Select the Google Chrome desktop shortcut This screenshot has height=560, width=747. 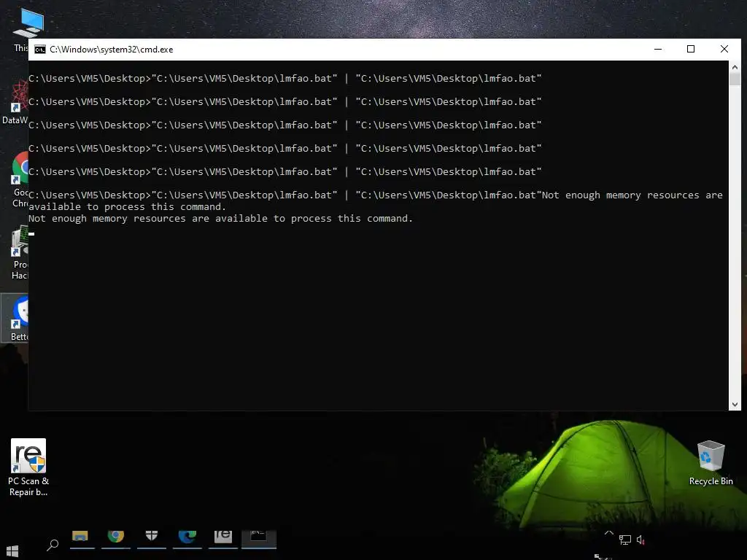[x=20, y=180]
